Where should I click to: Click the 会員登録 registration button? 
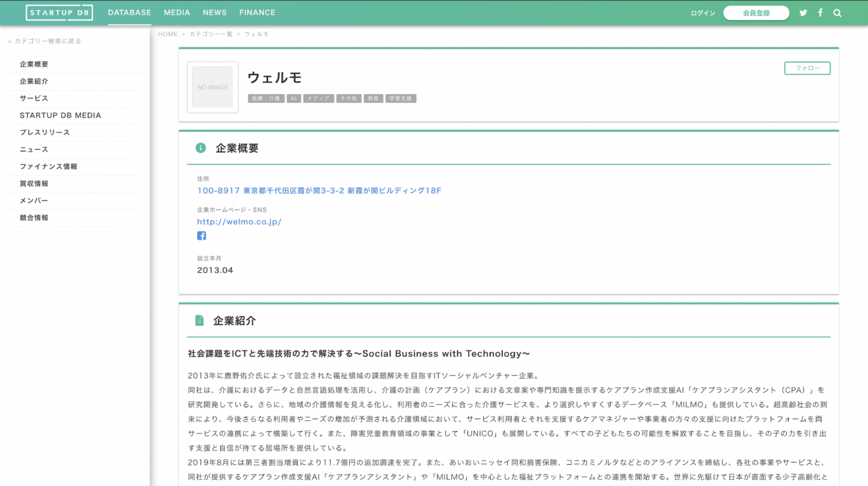tap(756, 12)
